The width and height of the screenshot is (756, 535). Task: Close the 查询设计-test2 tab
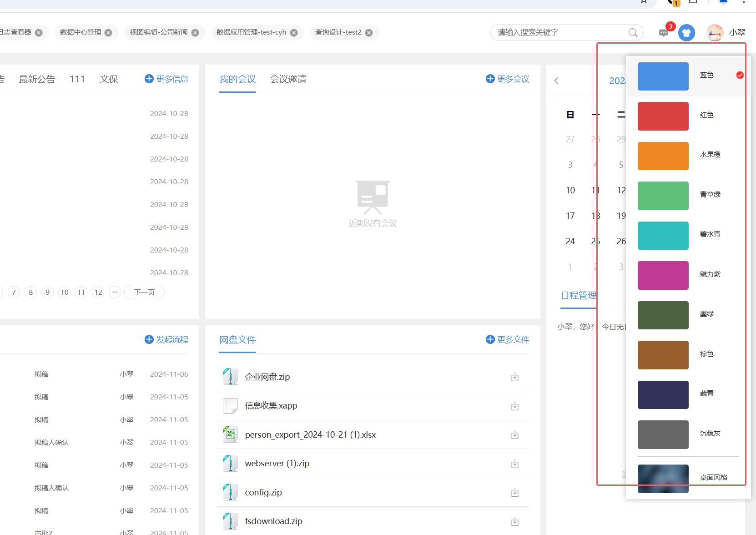point(369,33)
